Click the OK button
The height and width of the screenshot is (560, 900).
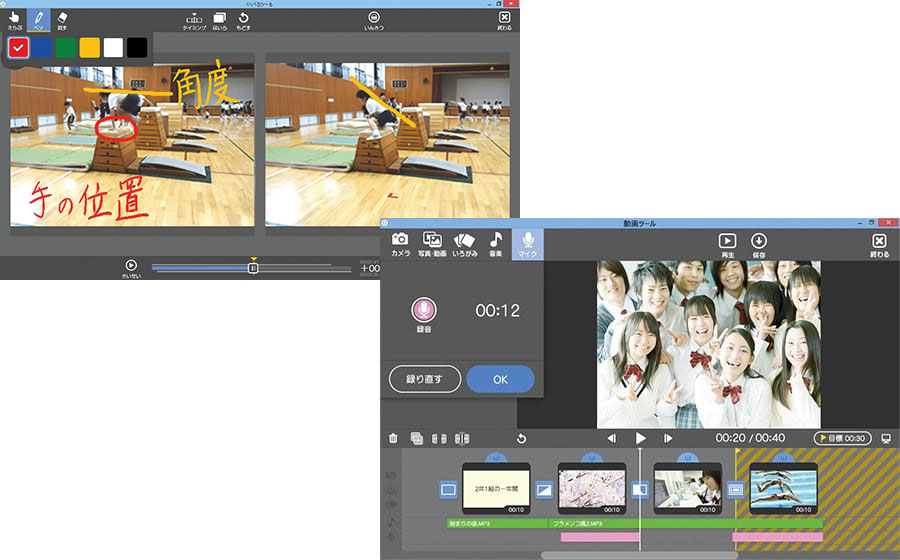(x=500, y=380)
